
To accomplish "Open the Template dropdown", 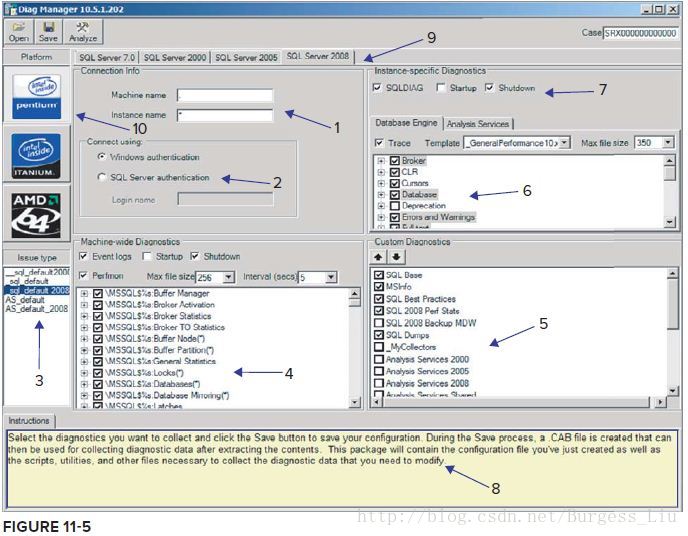I will [564, 143].
